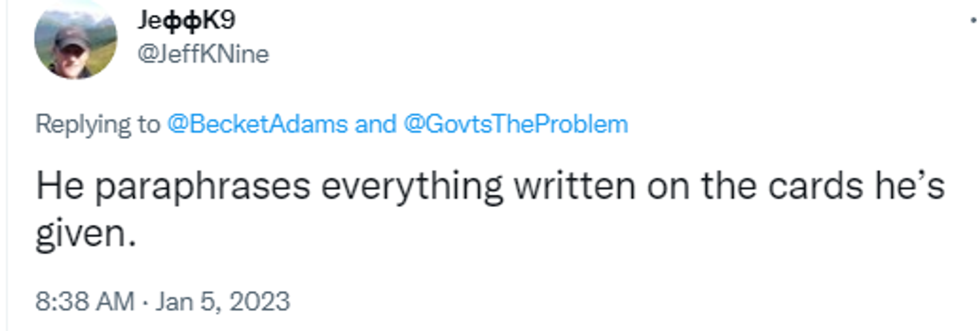Open the tweet's more options menu
The width and height of the screenshot is (980, 331).
(973, 20)
